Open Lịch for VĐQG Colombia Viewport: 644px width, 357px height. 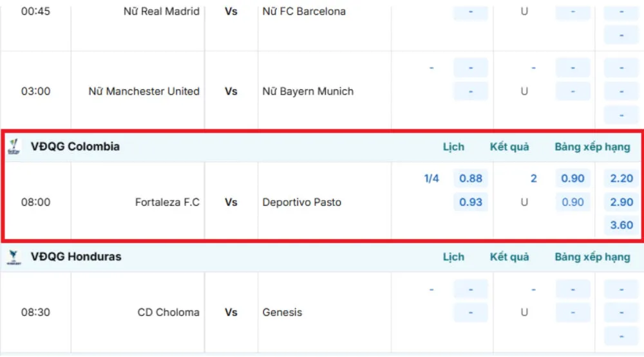click(x=453, y=147)
